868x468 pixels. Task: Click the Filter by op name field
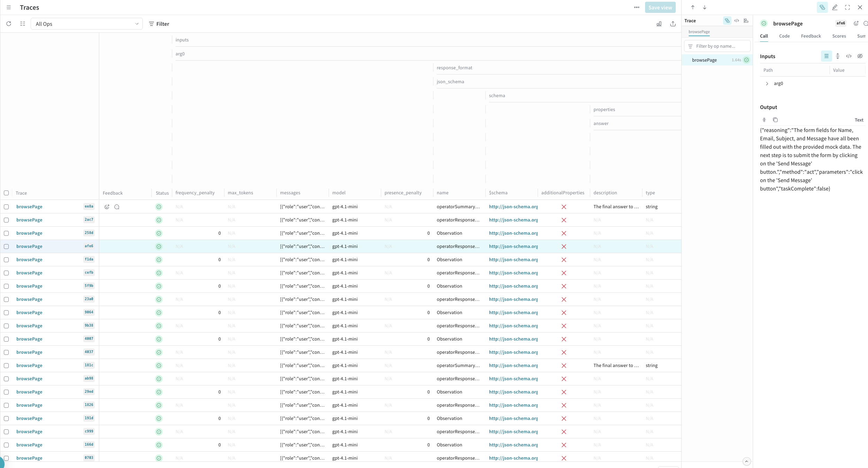(x=718, y=46)
